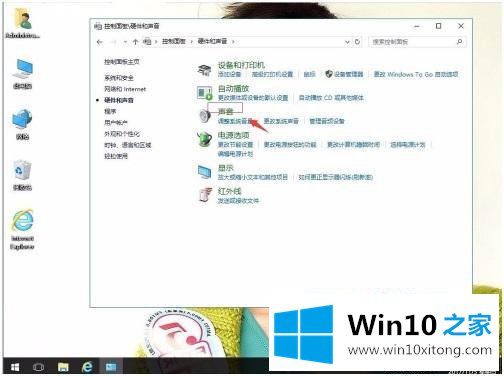Click the 硬件和声音 breadcrumb segment
The height and width of the screenshot is (376, 504).
pyautogui.click(x=213, y=42)
